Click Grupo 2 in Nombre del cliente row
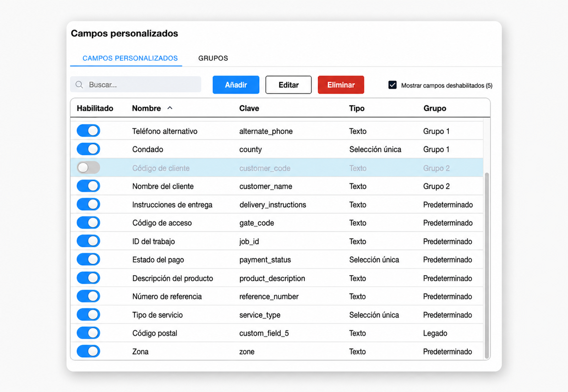This screenshot has height=392, width=568. pyautogui.click(x=436, y=186)
